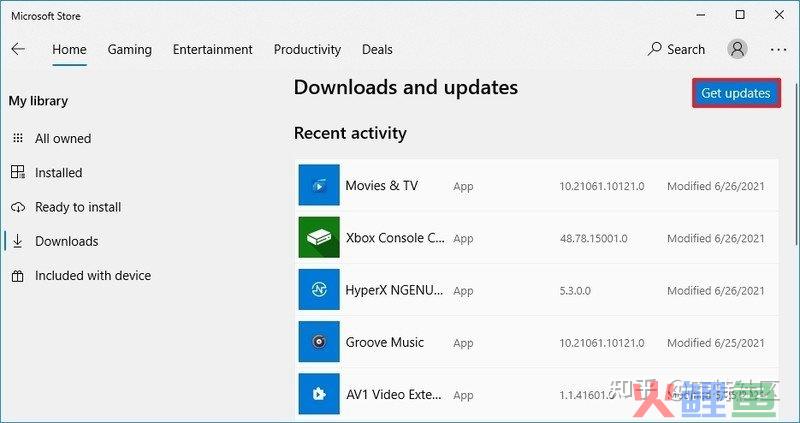Select Downloads in the sidebar
This screenshot has width=800, height=423.
click(x=66, y=241)
